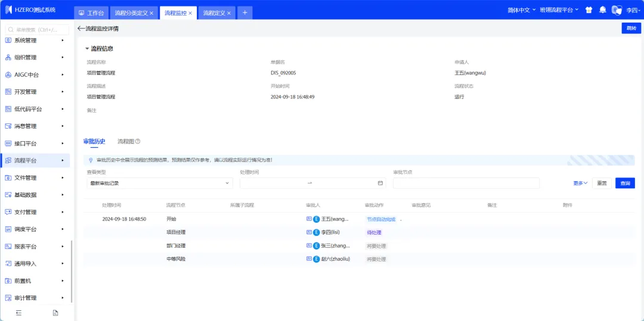The height and width of the screenshot is (321, 644).
Task: Click the 消息管理 sidebar icon
Action: [x=8, y=126]
